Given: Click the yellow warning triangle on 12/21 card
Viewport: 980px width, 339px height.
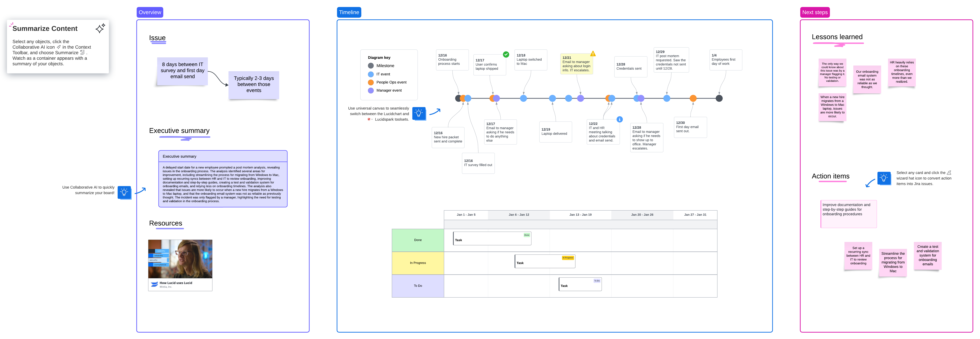Looking at the screenshot, I should tap(593, 54).
